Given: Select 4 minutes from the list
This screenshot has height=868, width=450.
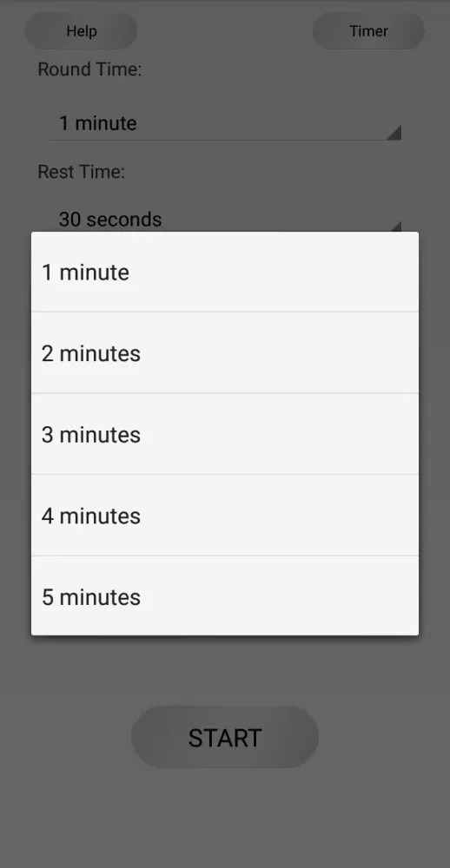Looking at the screenshot, I should (x=224, y=515).
